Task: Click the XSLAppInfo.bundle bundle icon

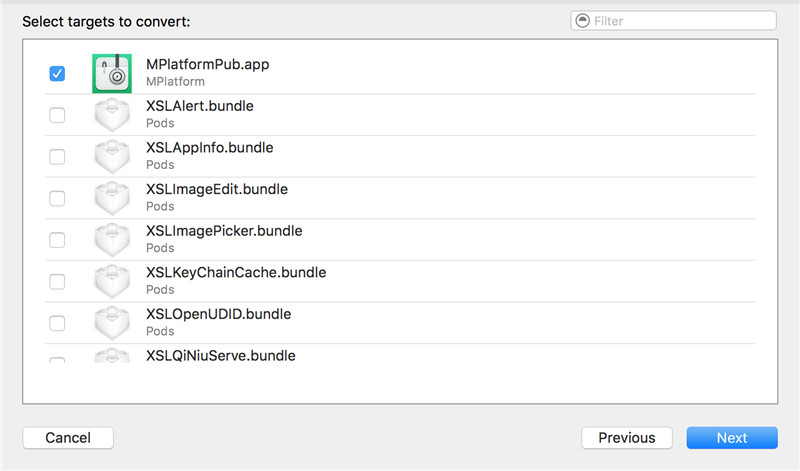Action: [112, 157]
